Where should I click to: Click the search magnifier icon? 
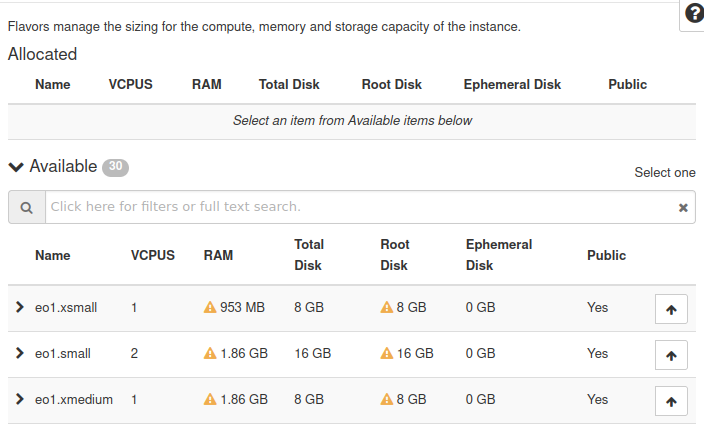point(26,207)
